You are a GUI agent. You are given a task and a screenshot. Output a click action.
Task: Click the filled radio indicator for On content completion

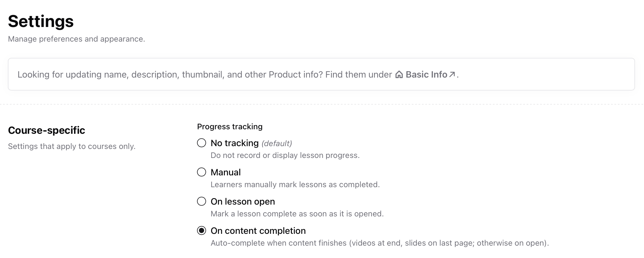click(201, 231)
